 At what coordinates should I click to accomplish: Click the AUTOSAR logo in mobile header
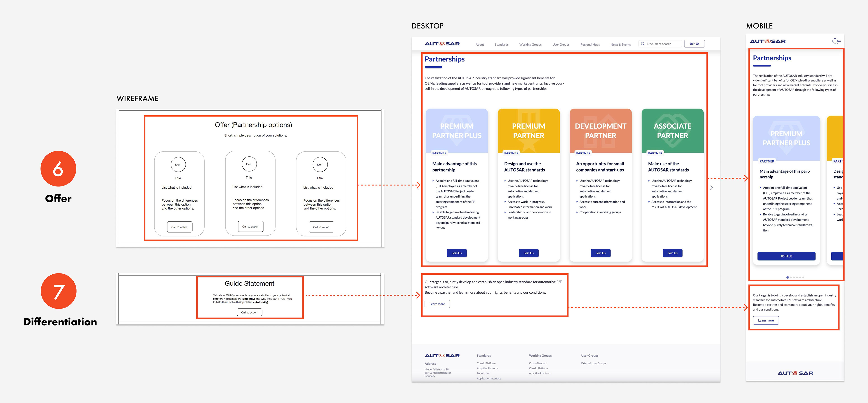(768, 41)
